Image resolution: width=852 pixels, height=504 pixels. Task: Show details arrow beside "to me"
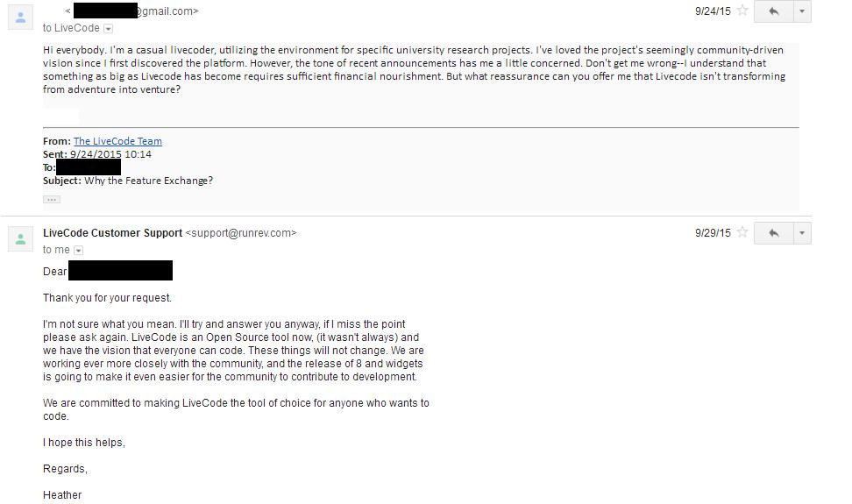pos(78,251)
